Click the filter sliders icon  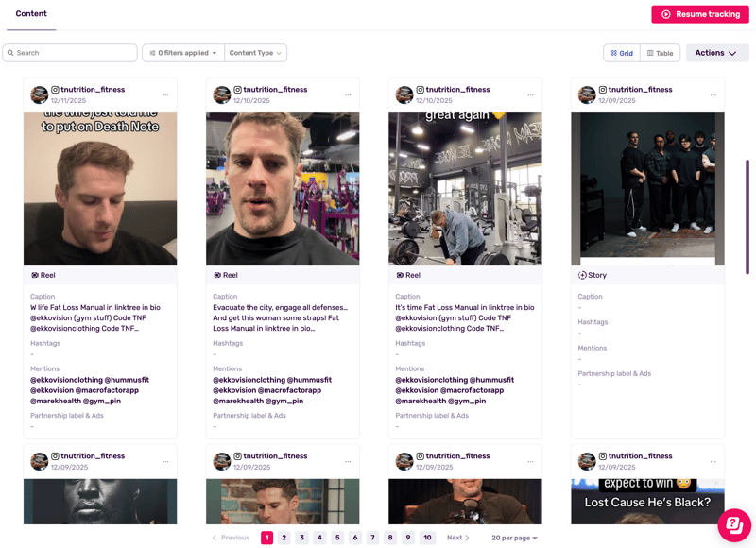pos(152,53)
